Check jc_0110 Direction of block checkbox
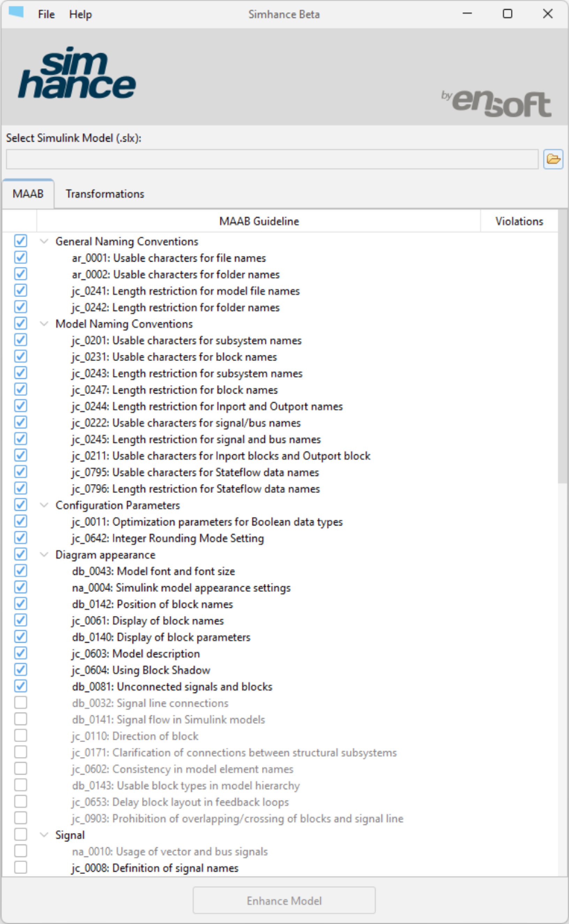Screen dimensions: 569x924 [21, 736]
